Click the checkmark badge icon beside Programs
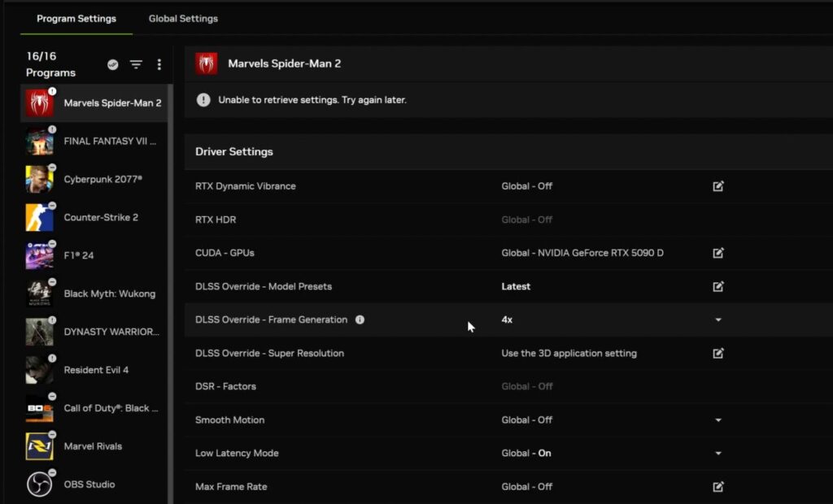The height and width of the screenshot is (504, 833). pyautogui.click(x=112, y=64)
